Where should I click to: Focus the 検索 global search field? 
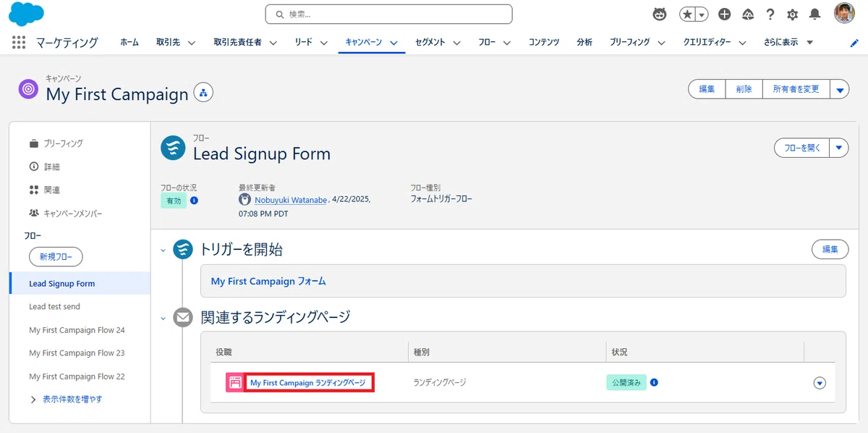388,14
